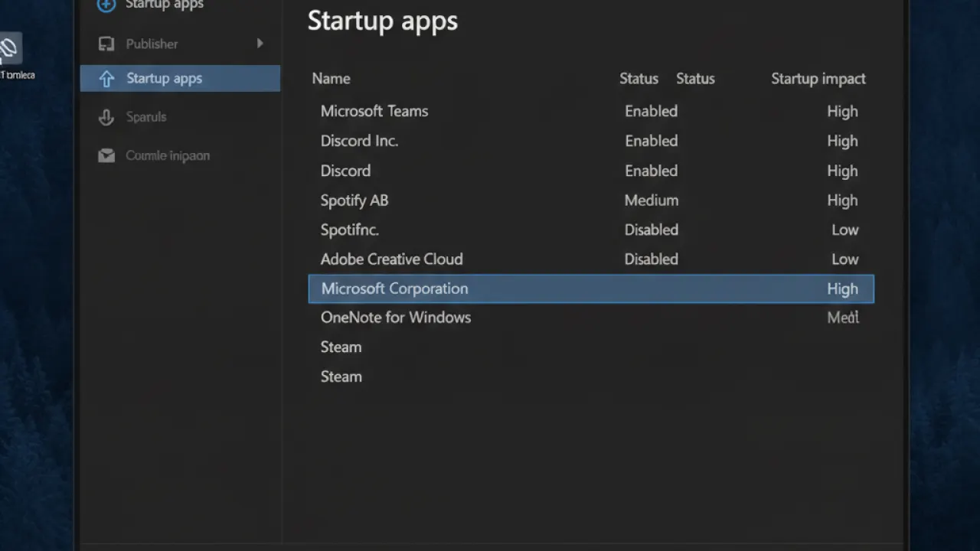Viewport: 980px width, 551px height.
Task: Click the Sparuls sidebar icon
Action: pyautogui.click(x=106, y=117)
